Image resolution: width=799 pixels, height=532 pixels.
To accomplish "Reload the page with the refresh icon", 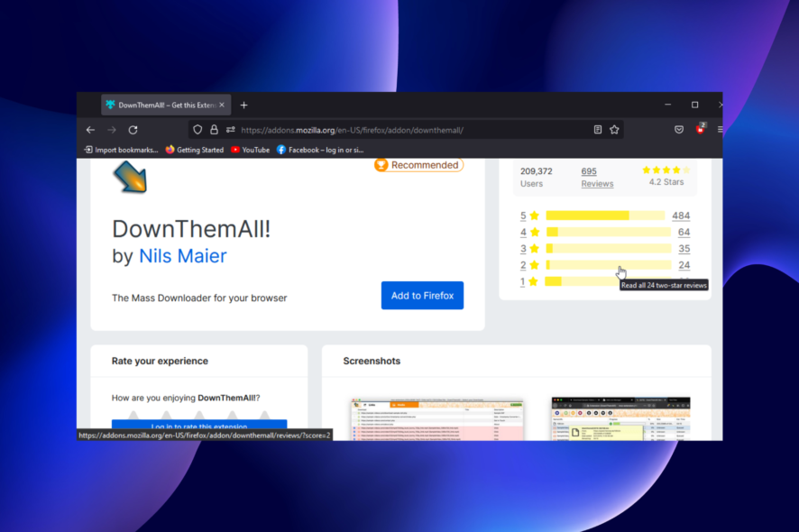I will pyautogui.click(x=133, y=130).
